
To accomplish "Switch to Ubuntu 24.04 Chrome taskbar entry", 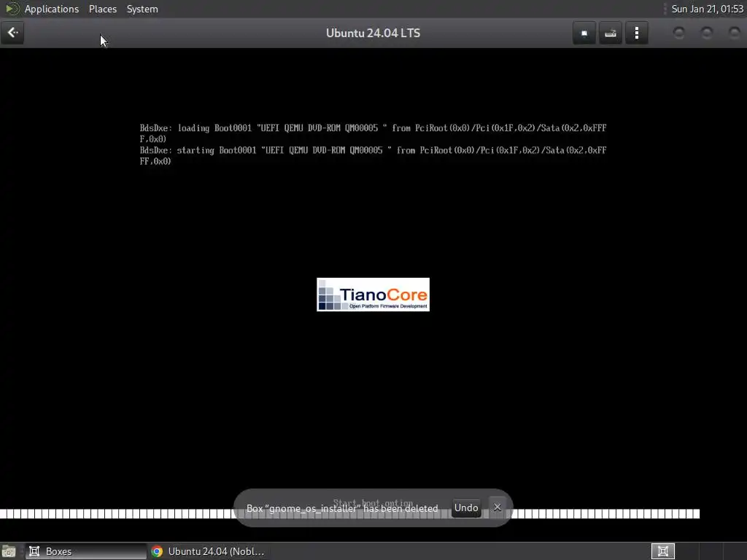I will coord(208,551).
